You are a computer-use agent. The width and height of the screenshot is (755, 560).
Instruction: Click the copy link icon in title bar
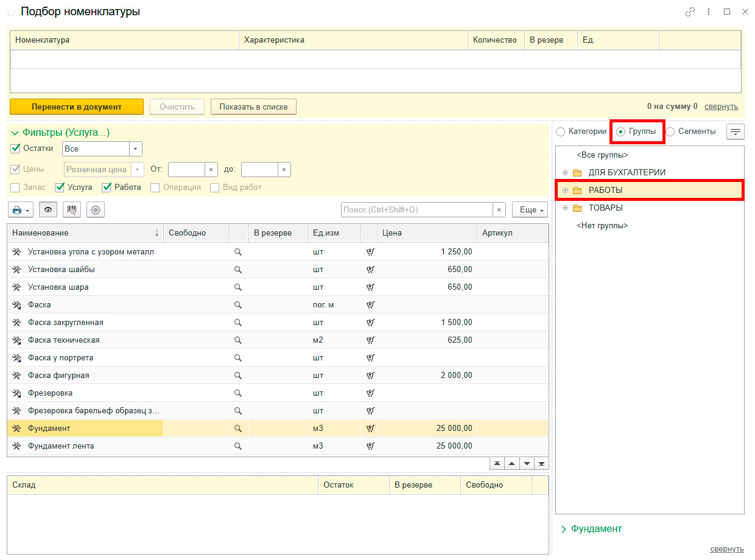click(690, 12)
